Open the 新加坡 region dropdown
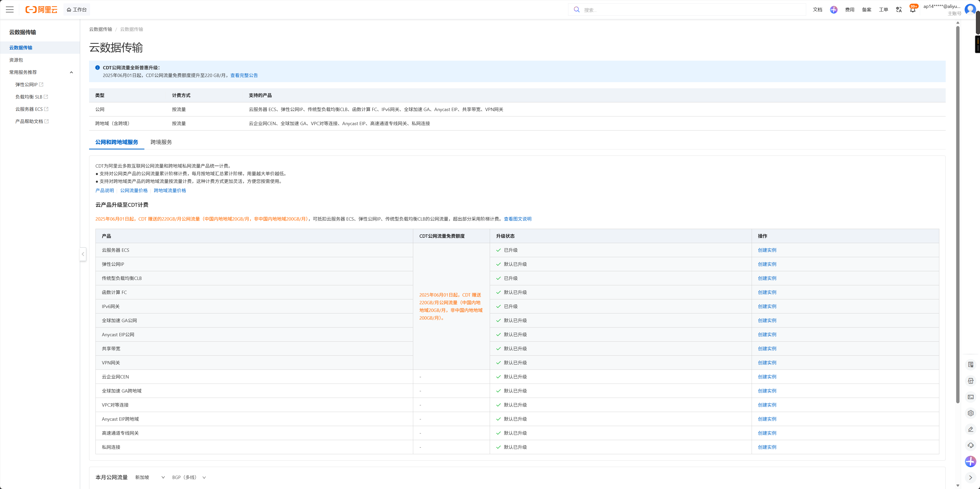980x489 pixels. (150, 477)
